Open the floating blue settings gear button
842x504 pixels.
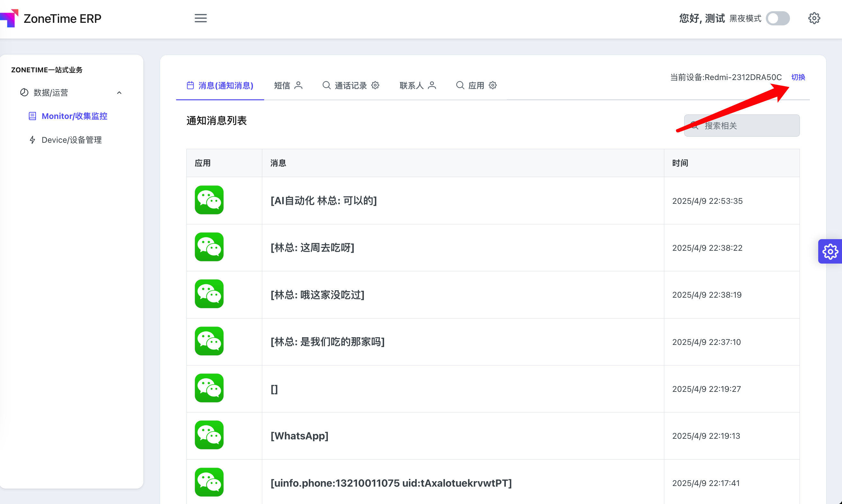(830, 251)
